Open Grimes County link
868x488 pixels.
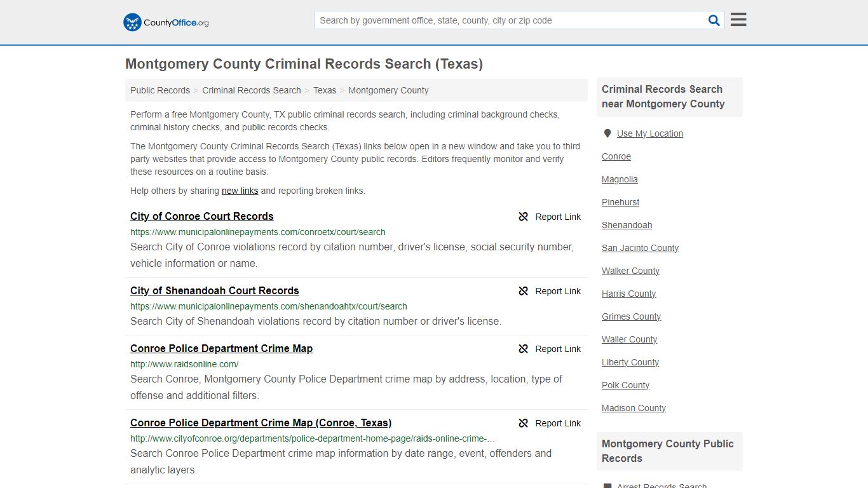tap(632, 316)
